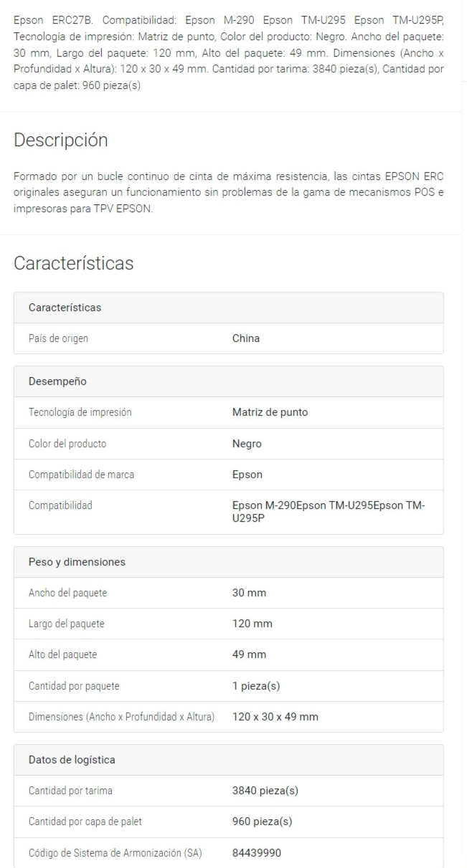Click the Color del producto label

[x=67, y=444]
